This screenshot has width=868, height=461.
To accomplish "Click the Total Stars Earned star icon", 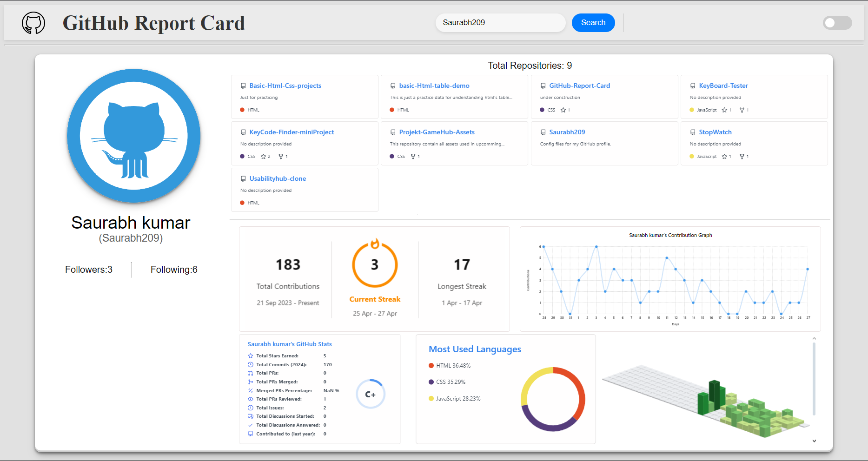I will click(251, 356).
